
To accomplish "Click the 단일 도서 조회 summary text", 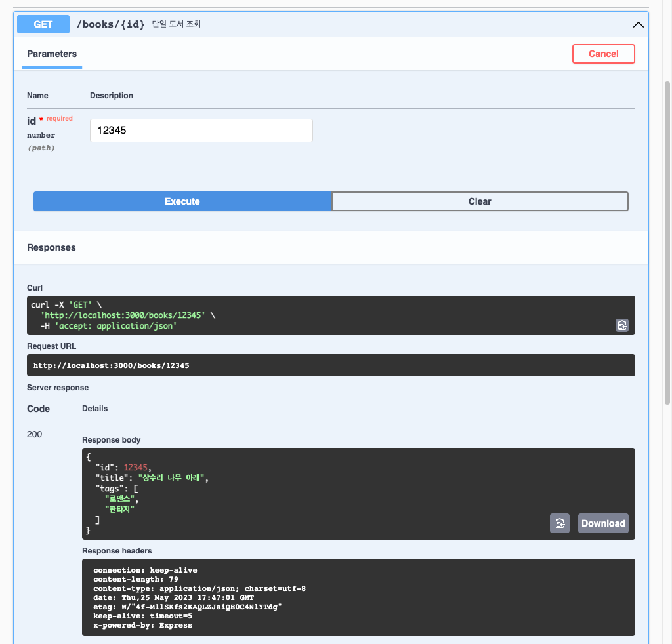I will [176, 24].
